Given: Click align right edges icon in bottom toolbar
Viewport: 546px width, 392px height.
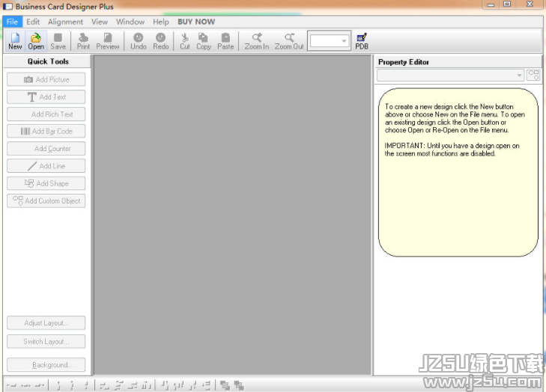Looking at the screenshot, I should tap(40, 385).
